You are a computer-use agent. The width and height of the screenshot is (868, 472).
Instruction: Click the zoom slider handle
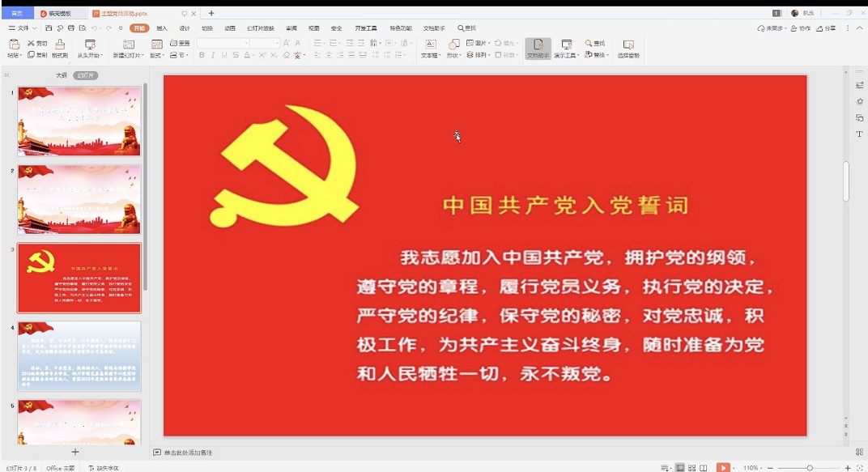tap(810, 468)
